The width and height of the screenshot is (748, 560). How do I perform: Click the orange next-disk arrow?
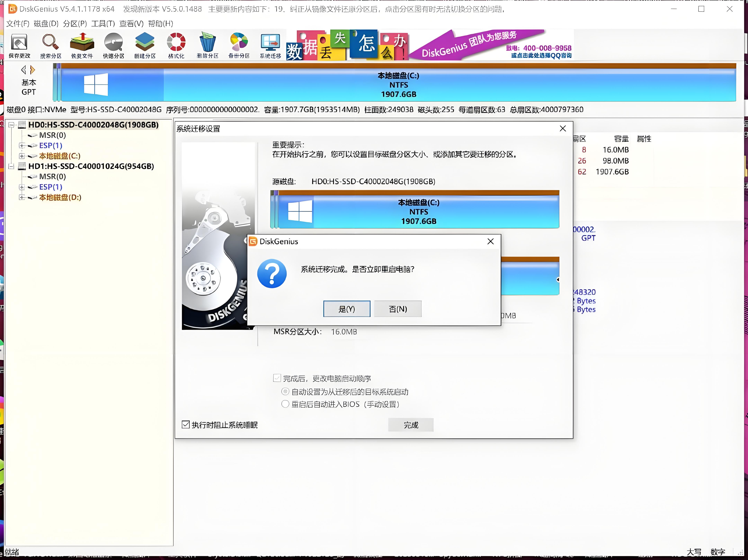point(32,70)
